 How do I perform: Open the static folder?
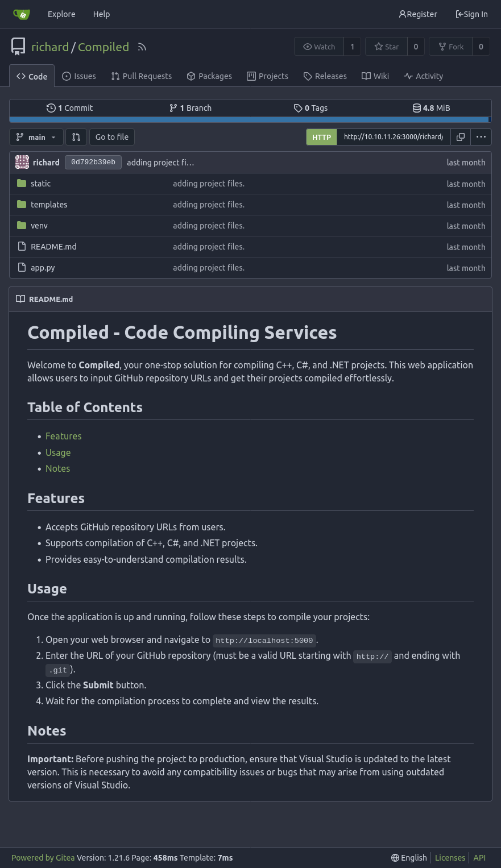pyautogui.click(x=40, y=184)
